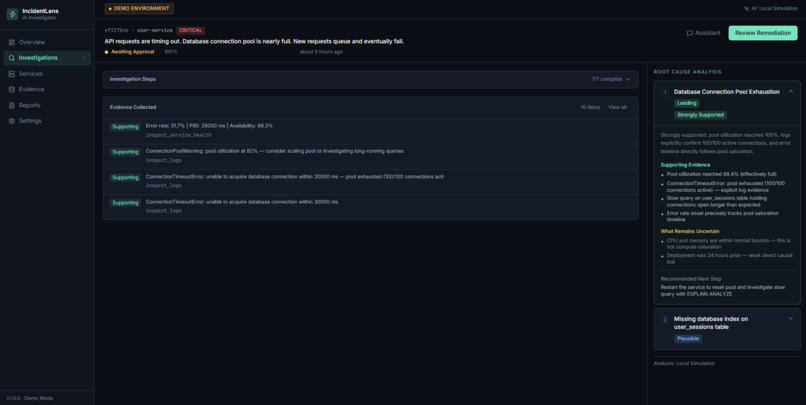Viewport: 806px width, 405px height.
Task: Click the AI Local Simulation icon
Action: [746, 8]
